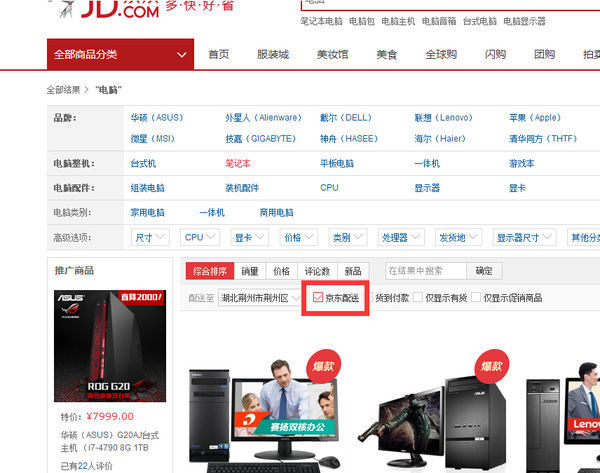Expand the 价格 advanced option dropdown
The image size is (600, 473).
click(x=298, y=237)
